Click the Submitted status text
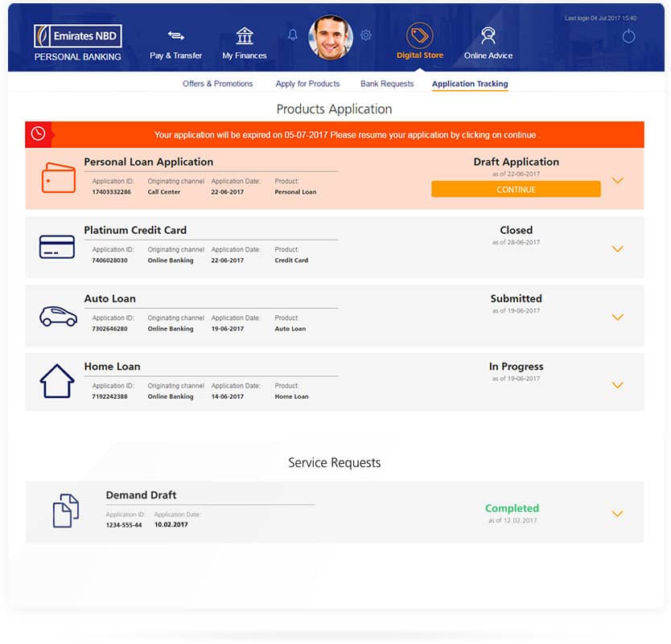The height and width of the screenshot is (644, 671). 516,298
